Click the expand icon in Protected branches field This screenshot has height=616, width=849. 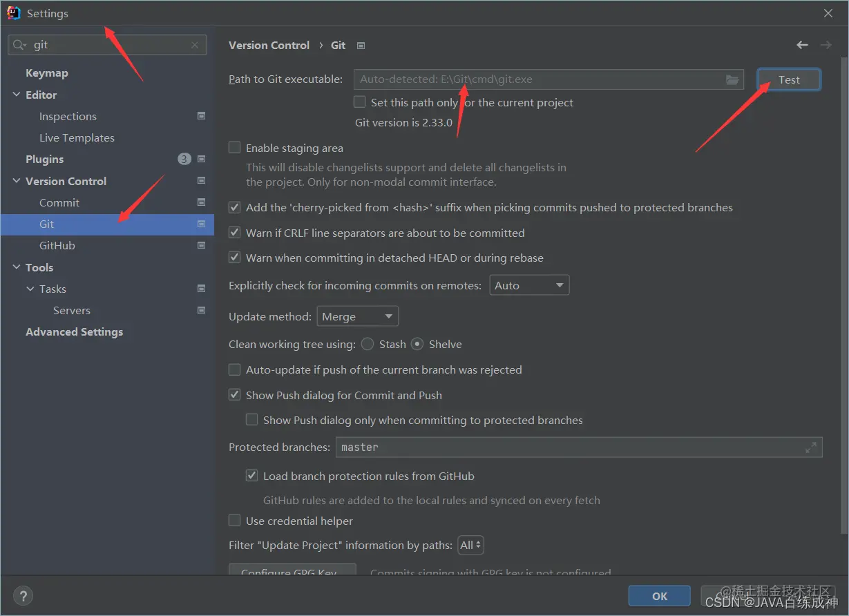(x=811, y=447)
